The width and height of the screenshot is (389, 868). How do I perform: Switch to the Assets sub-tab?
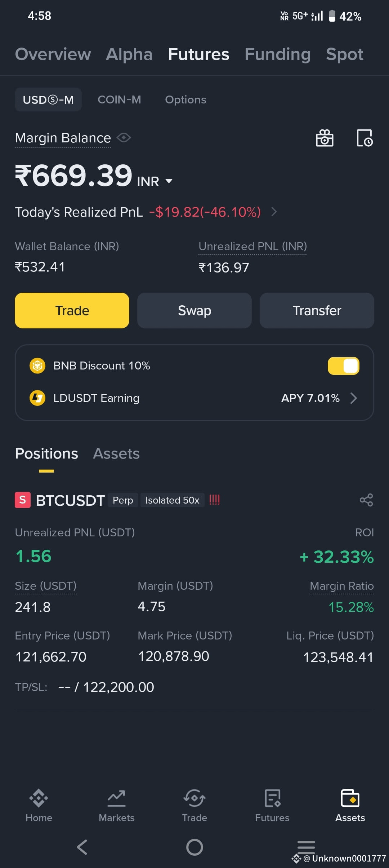[116, 453]
